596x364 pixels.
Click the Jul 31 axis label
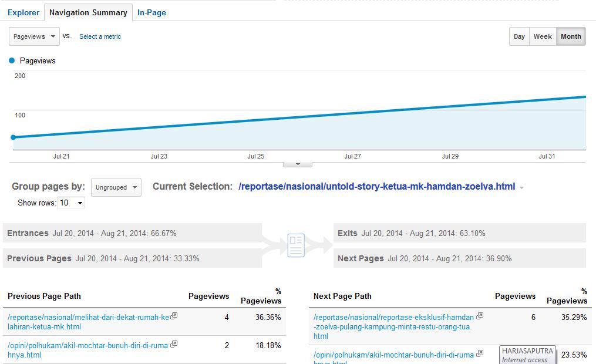point(547,156)
